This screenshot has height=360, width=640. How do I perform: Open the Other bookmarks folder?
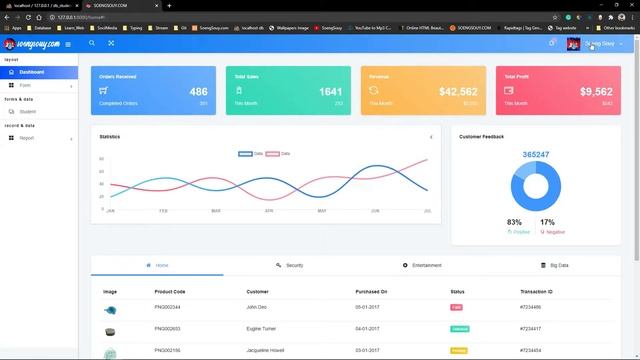click(615, 28)
